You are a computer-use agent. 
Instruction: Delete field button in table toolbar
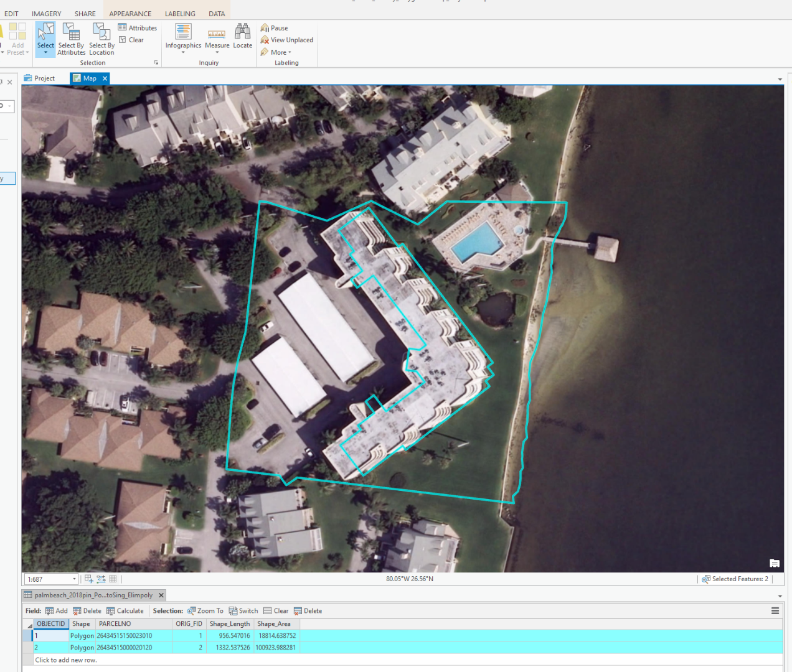(87, 611)
